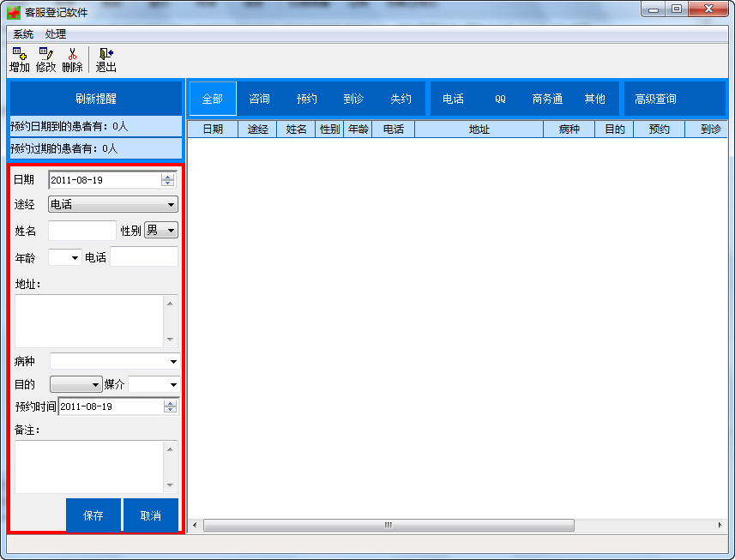Open the 系统 menu
The width and height of the screenshot is (735, 560).
[23, 34]
